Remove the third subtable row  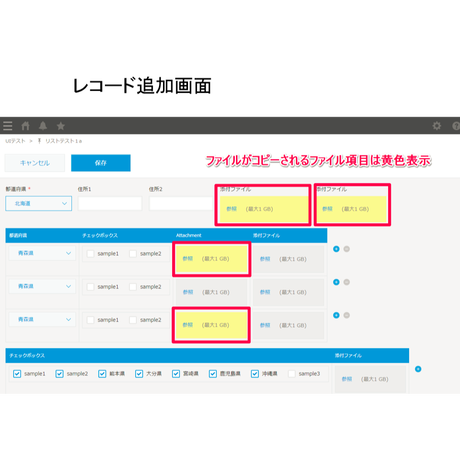[x=347, y=315]
